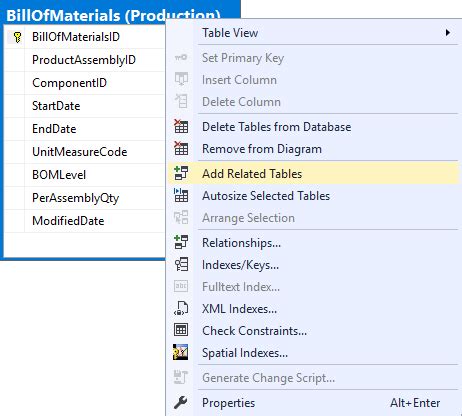Select Insert Column menu entry
Viewport: 462px width, 416px height.
tap(313, 80)
